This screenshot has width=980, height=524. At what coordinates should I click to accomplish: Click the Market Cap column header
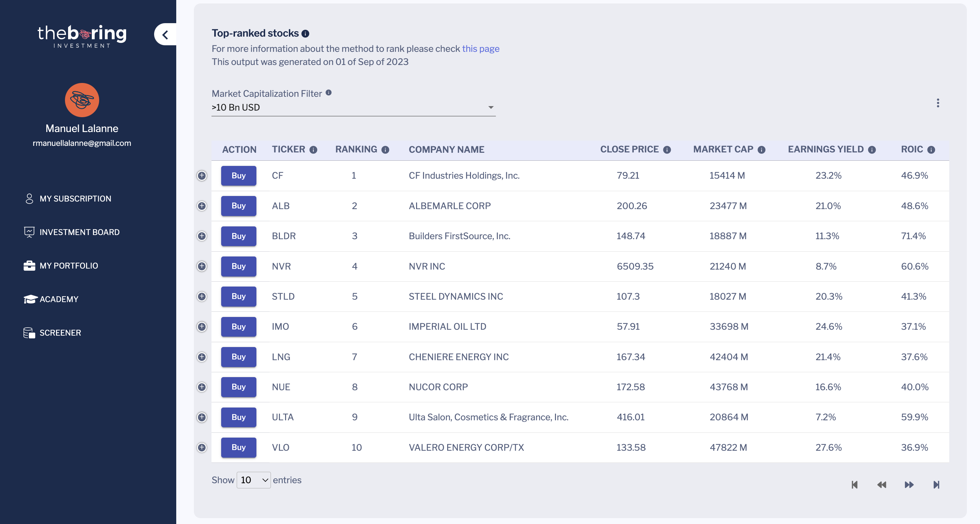723,150
